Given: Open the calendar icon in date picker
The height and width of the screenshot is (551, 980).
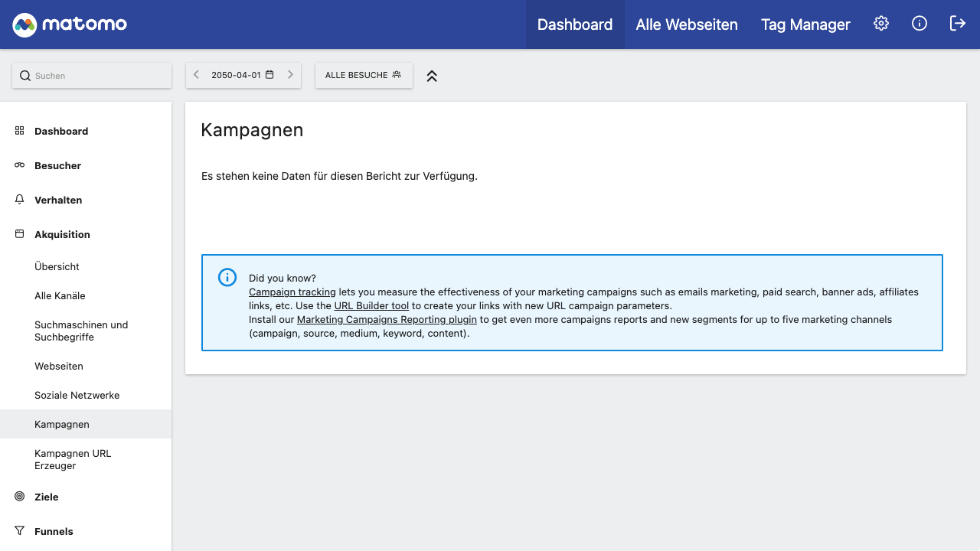Looking at the screenshot, I should pyautogui.click(x=269, y=75).
